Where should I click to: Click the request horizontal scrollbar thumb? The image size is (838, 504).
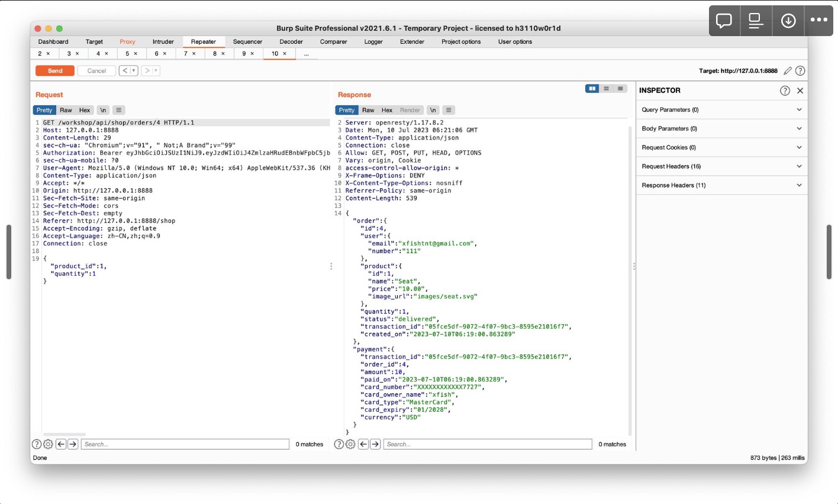[x=65, y=435]
